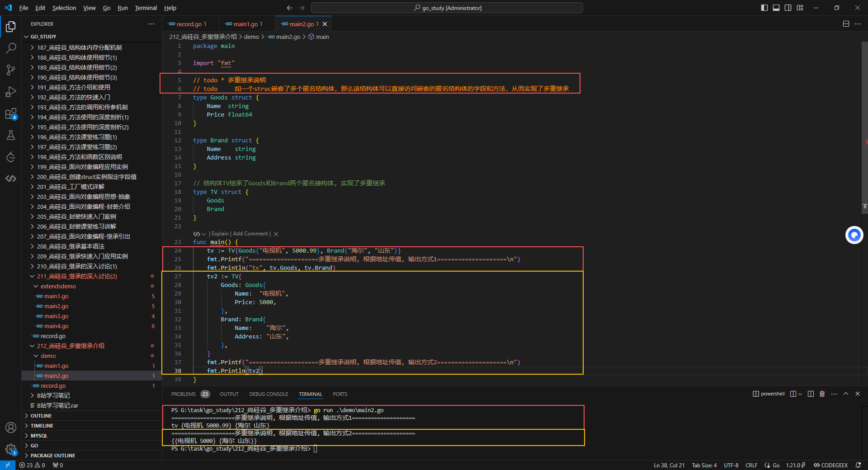Open the Selection menu

(64, 8)
